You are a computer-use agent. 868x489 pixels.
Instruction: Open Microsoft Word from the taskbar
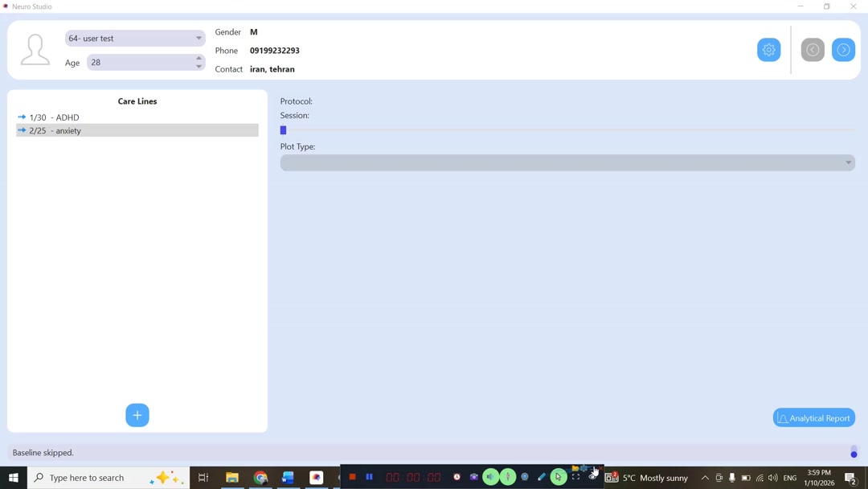click(x=288, y=478)
